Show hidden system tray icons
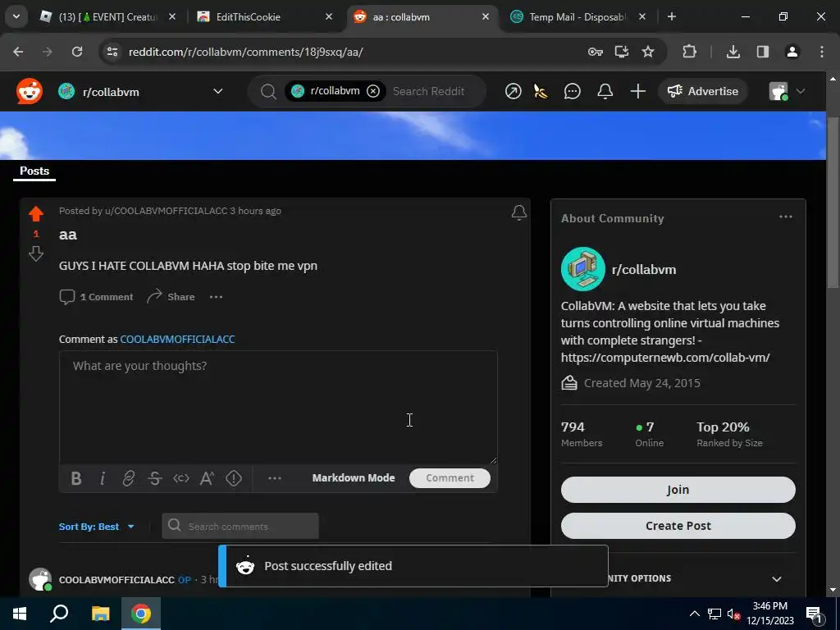840x630 pixels. click(x=694, y=614)
